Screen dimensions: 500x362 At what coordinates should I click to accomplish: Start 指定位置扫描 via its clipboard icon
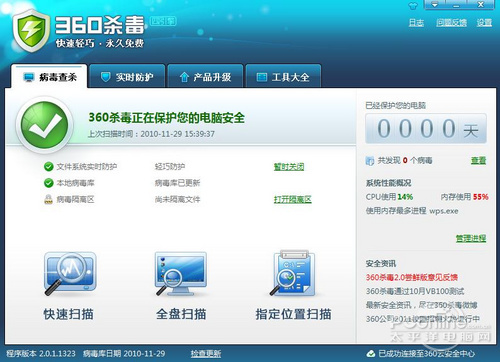(x=293, y=273)
